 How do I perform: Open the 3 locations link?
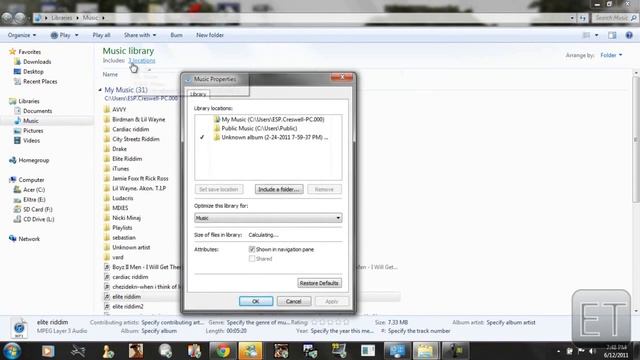[142, 60]
